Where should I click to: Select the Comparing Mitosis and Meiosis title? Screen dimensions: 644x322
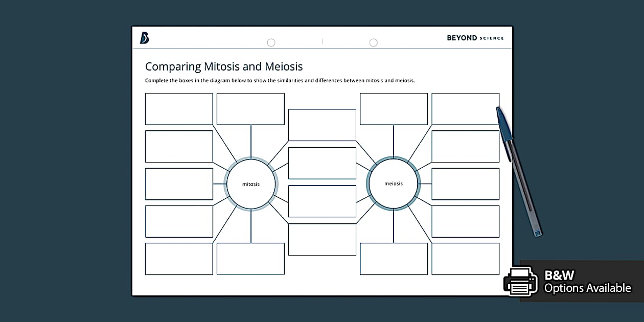(224, 66)
